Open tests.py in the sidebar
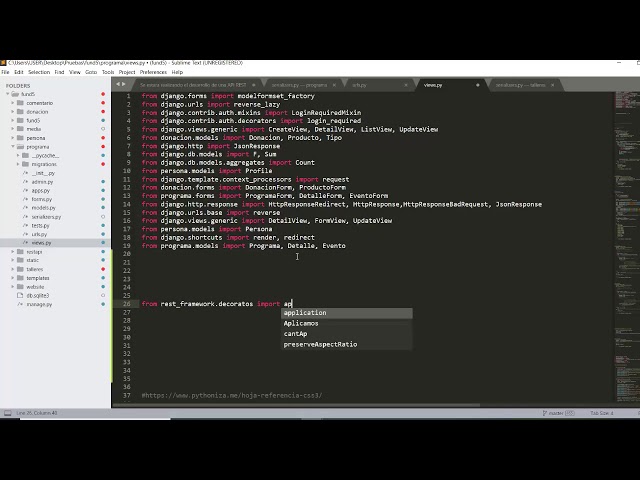This screenshot has width=640, height=480. pyautogui.click(x=40, y=225)
